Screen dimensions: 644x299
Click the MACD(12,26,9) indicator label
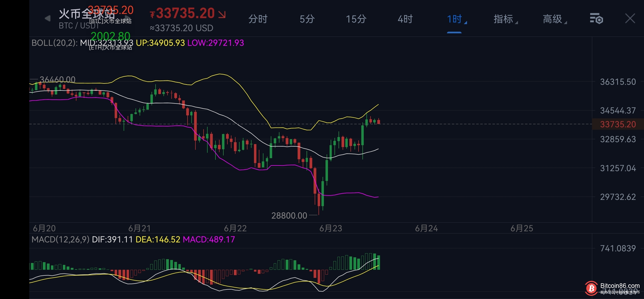(60, 239)
